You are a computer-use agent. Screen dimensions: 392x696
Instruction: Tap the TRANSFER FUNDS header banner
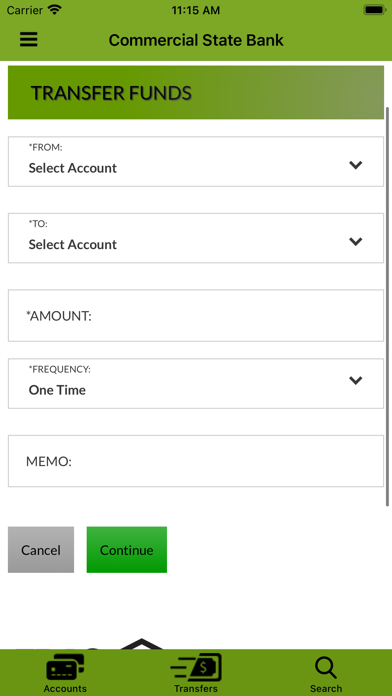pos(196,92)
